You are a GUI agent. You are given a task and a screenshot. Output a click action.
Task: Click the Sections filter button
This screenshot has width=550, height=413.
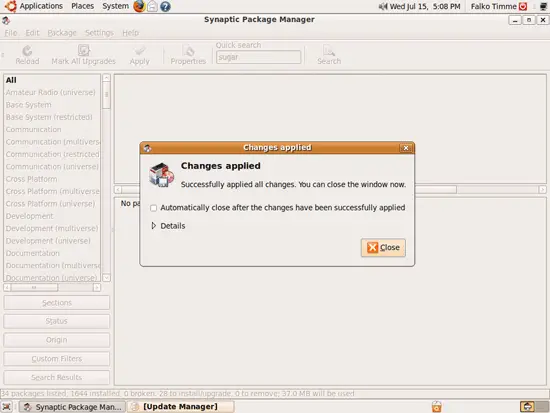coord(56,303)
